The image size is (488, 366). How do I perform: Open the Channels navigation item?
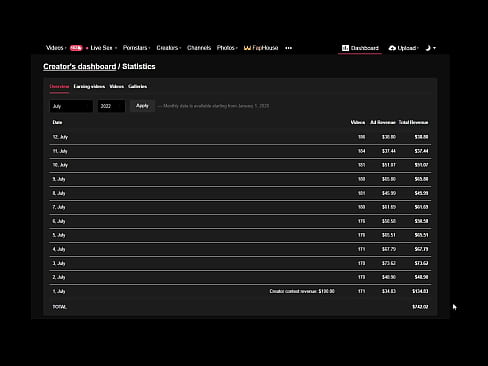(x=199, y=48)
